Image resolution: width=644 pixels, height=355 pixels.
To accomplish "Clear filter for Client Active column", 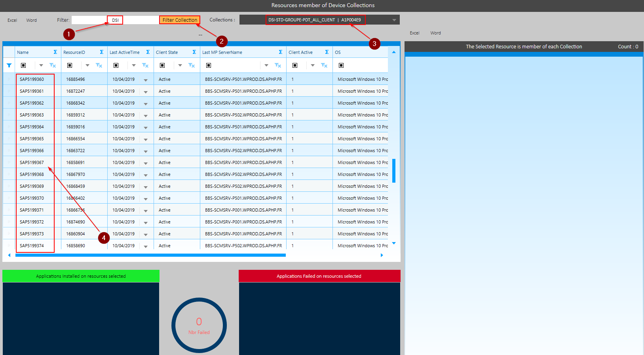I will pyautogui.click(x=324, y=65).
